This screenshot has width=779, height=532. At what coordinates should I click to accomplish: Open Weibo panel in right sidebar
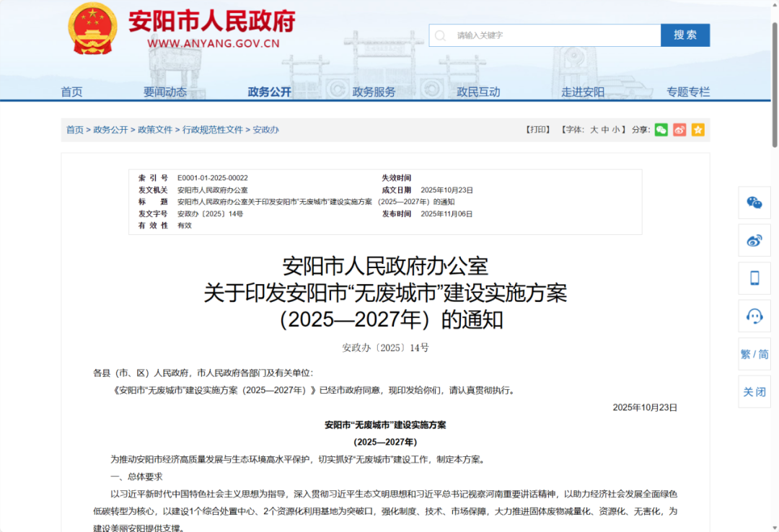(x=754, y=241)
